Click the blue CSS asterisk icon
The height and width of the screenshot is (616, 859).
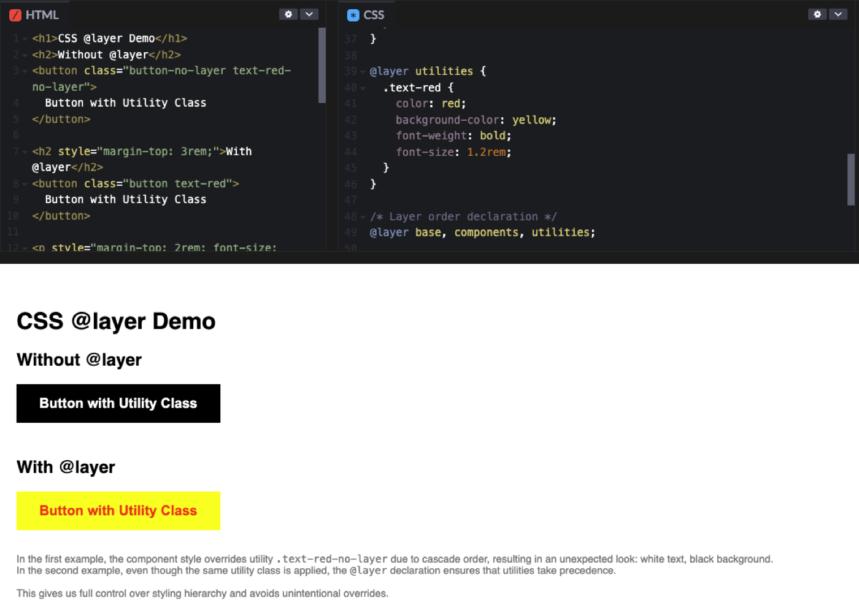click(353, 15)
